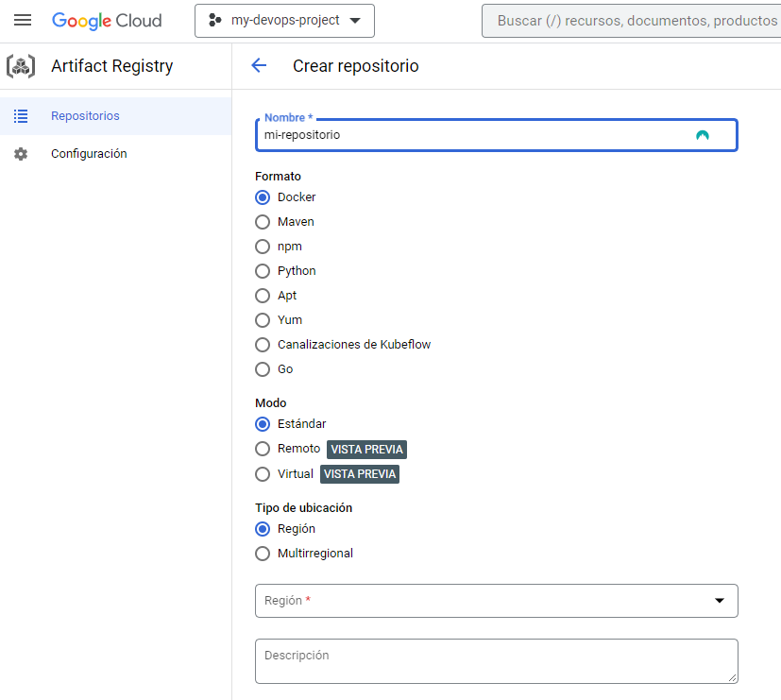This screenshot has width=781, height=700.
Task: Open Repositorios in the sidebar
Action: (115, 116)
